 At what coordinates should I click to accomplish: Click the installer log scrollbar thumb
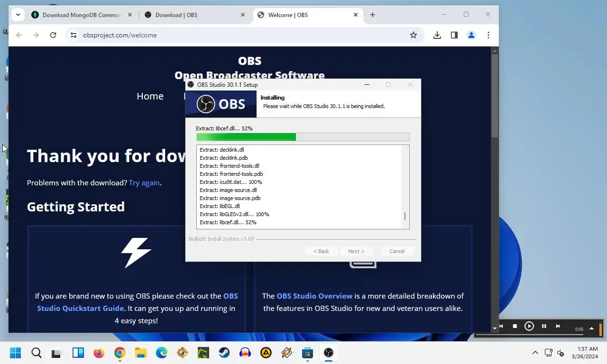click(x=405, y=217)
